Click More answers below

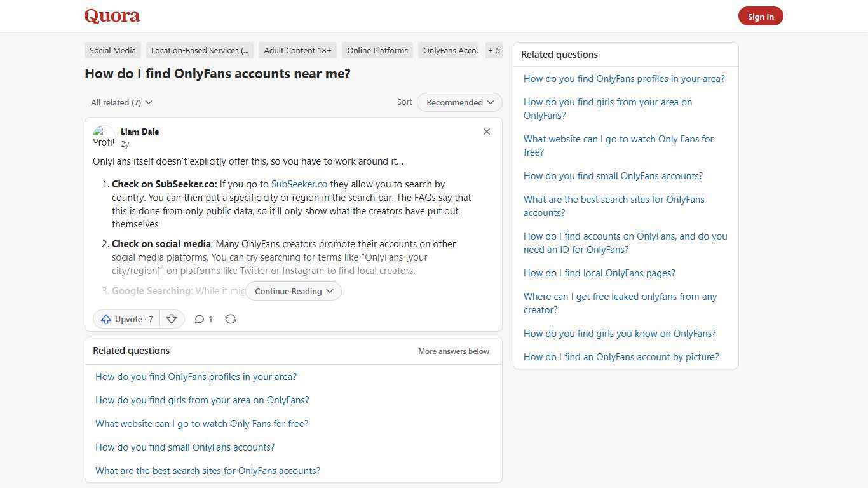tap(453, 351)
